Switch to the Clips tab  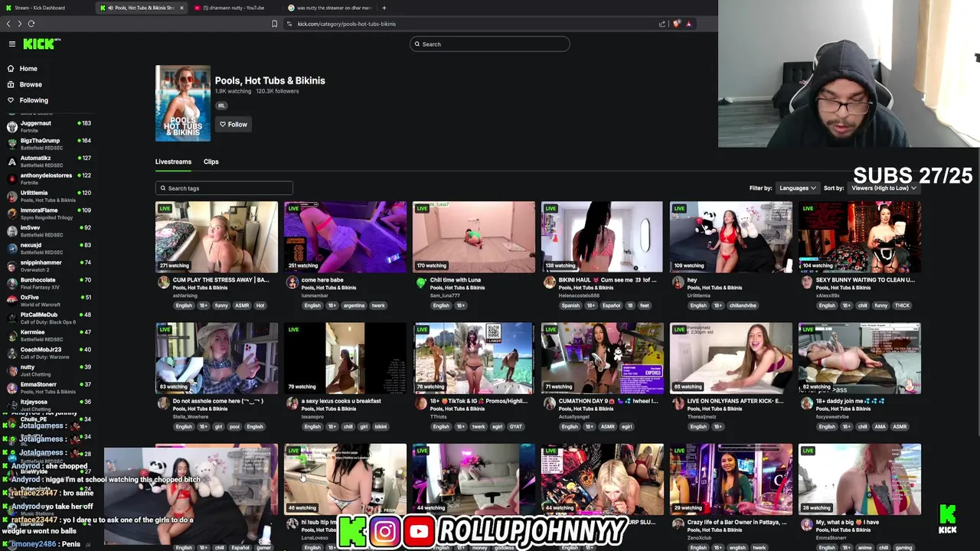point(211,161)
